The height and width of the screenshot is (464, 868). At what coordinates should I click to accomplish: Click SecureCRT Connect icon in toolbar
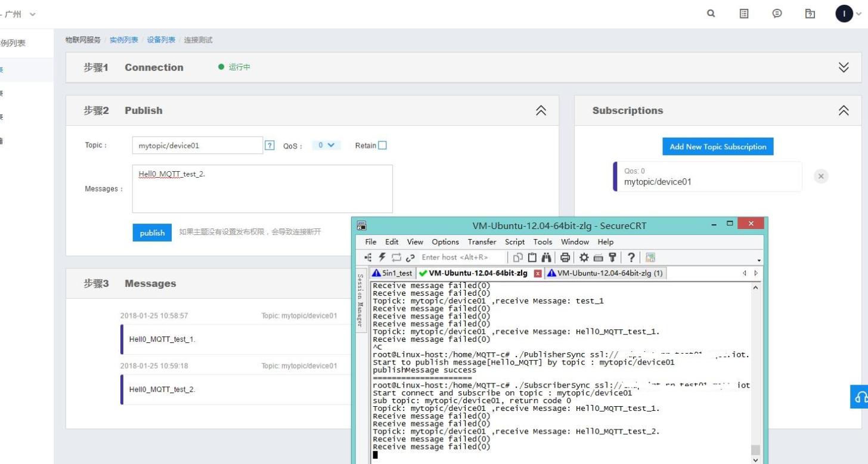[368, 257]
